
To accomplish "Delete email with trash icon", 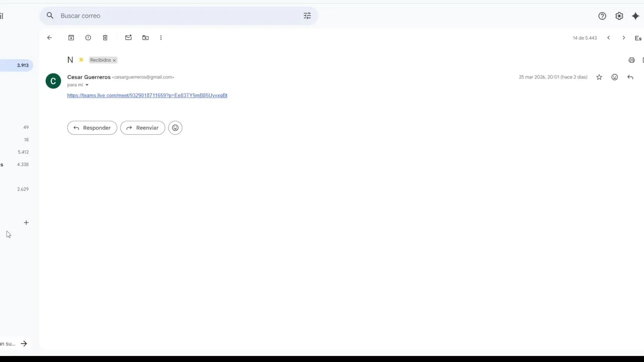I will tap(105, 38).
